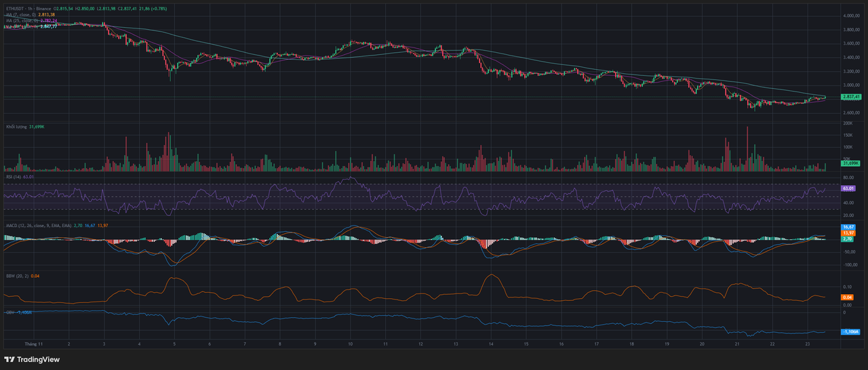
Task: Click the -100,00 MACD axis label
Action: pyautogui.click(x=850, y=265)
